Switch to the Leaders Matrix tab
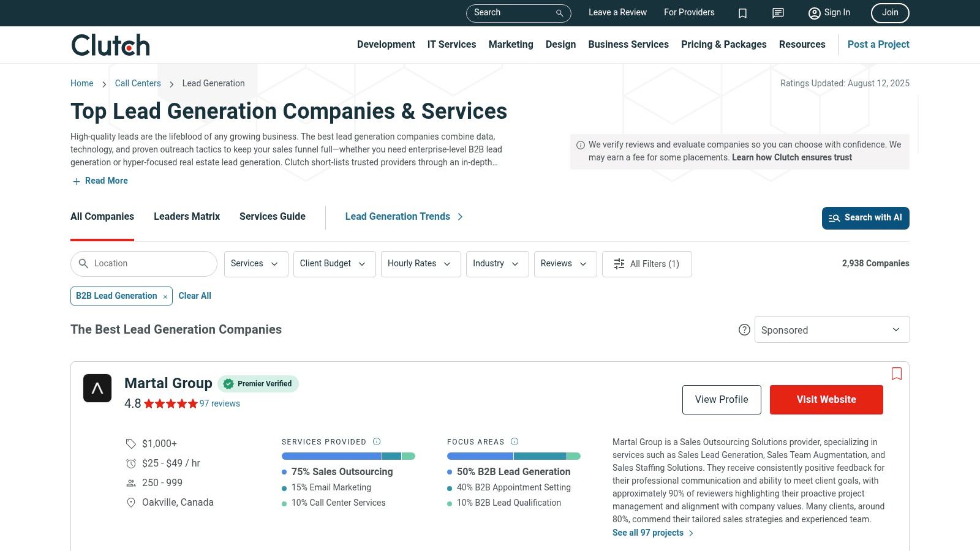Viewport: 980px width, 551px height. 187,217
